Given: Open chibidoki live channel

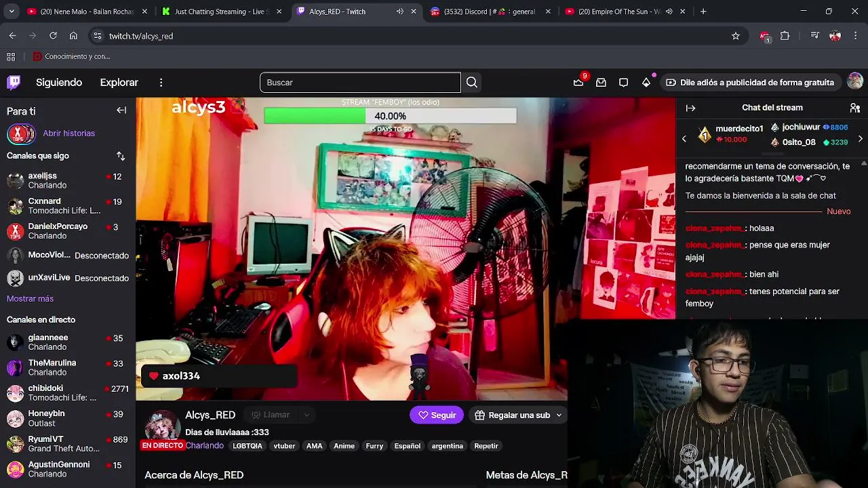Looking at the screenshot, I should [x=68, y=393].
